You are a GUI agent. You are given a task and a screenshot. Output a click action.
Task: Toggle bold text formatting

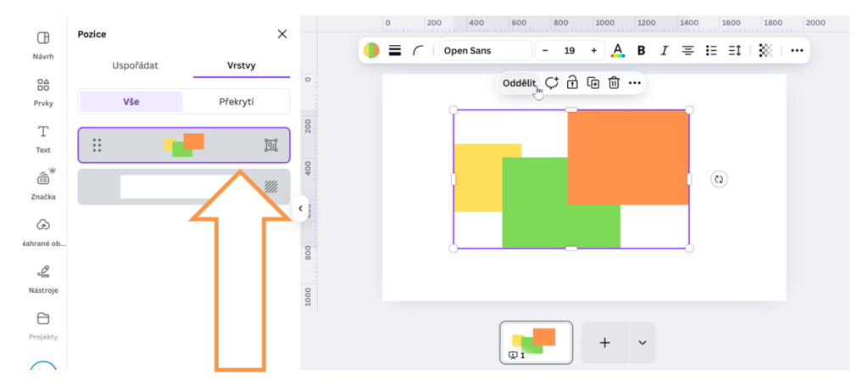point(641,51)
